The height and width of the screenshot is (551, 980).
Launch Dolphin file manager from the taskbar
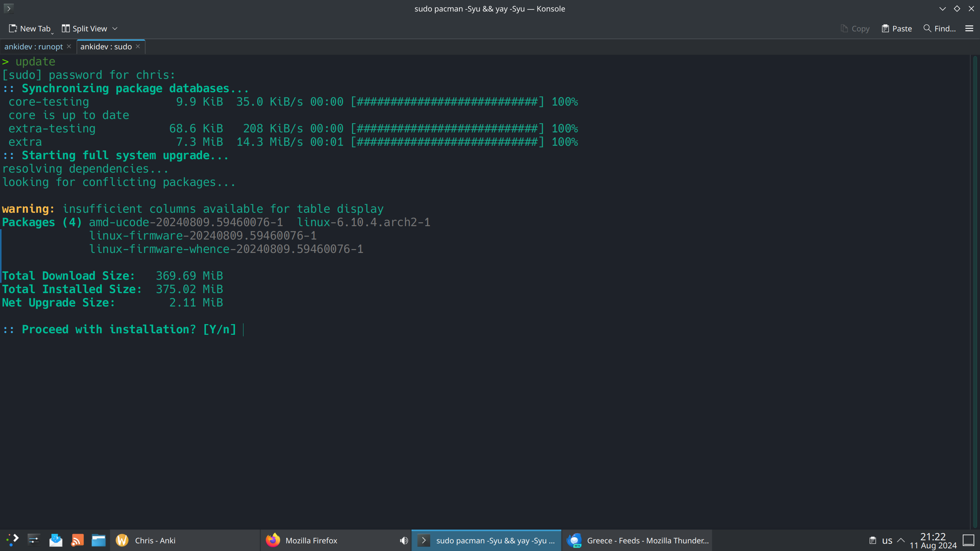click(x=98, y=540)
